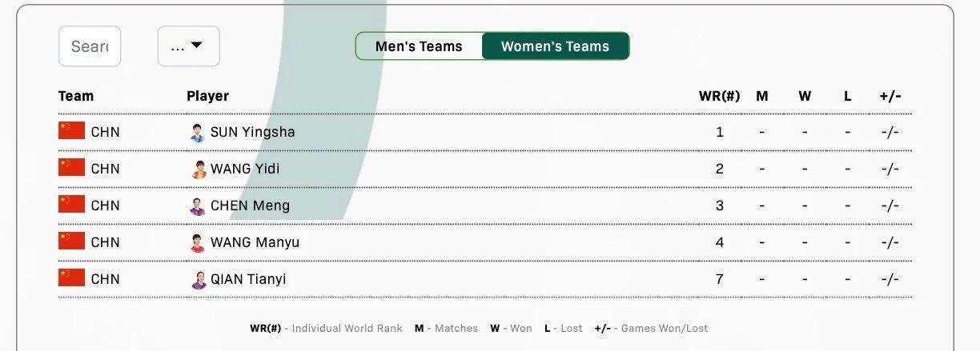Click WANG Yidi's player avatar icon

tap(198, 170)
